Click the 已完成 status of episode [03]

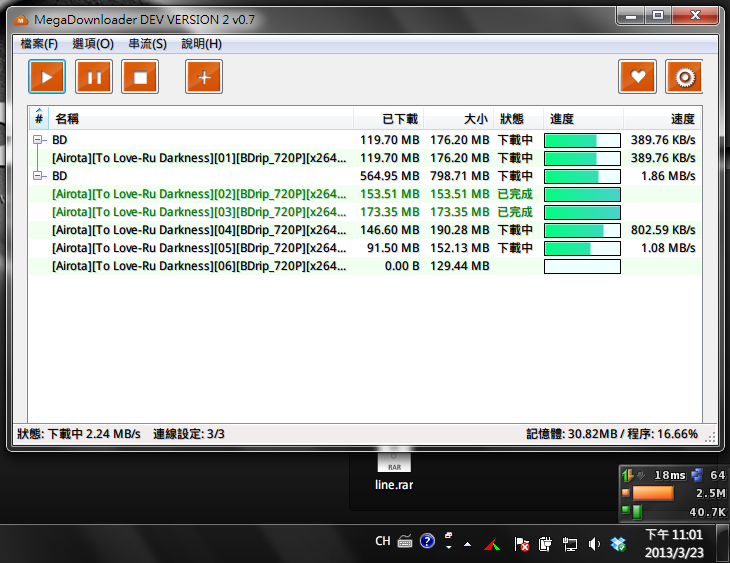pos(515,212)
